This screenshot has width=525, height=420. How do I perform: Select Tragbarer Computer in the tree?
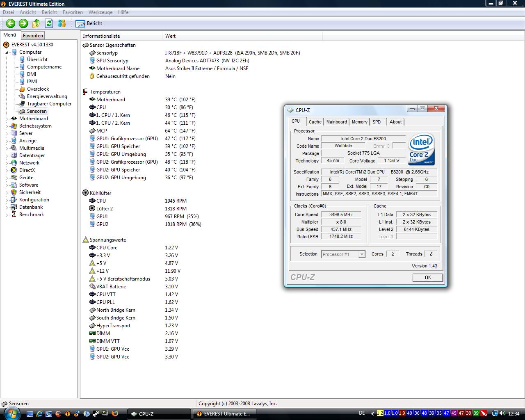click(x=49, y=104)
